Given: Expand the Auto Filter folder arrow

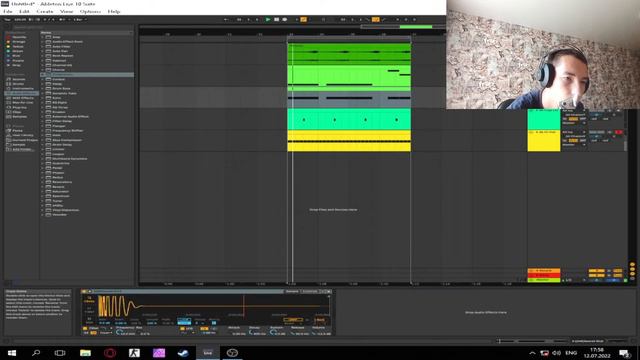Looking at the screenshot, I should (x=42, y=47).
